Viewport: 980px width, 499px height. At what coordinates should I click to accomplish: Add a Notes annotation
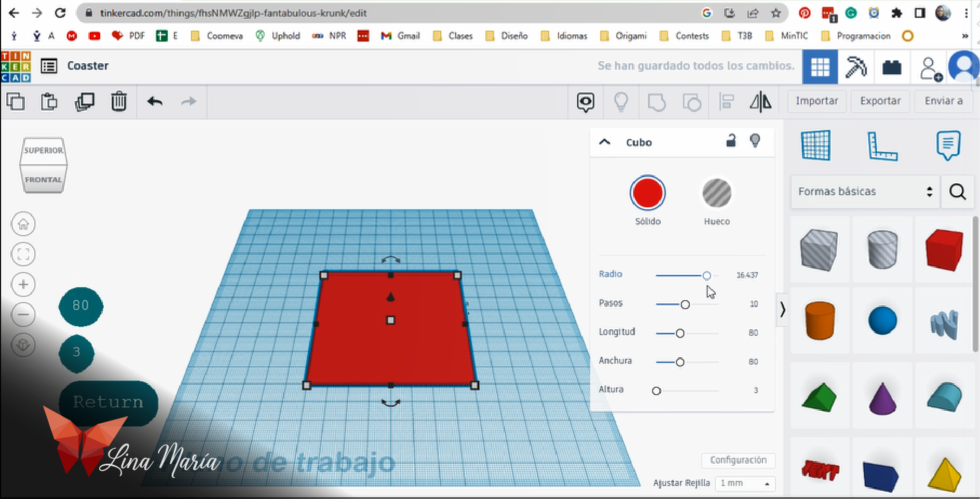tap(948, 145)
